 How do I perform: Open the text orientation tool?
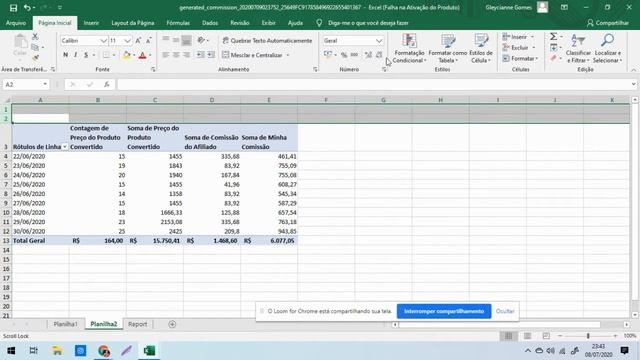click(202, 40)
